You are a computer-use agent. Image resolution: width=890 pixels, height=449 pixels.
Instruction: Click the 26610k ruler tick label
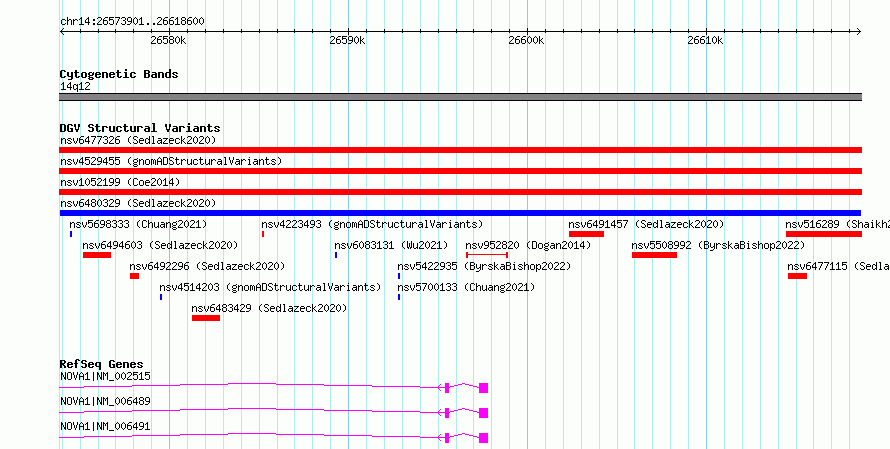(x=706, y=40)
